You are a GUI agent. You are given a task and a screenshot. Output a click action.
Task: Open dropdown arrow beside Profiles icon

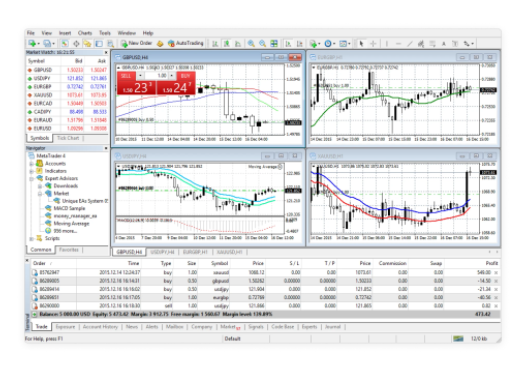coord(54,44)
